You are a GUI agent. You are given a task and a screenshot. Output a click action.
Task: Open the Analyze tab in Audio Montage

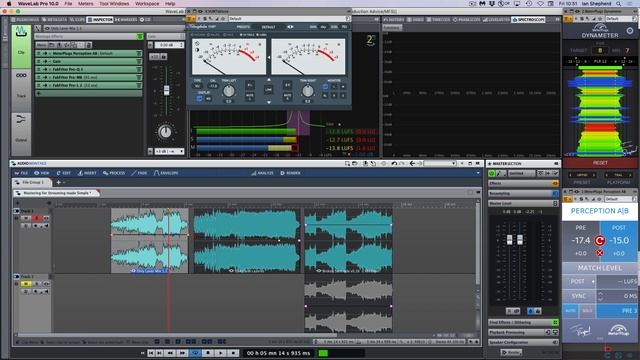pos(262,173)
